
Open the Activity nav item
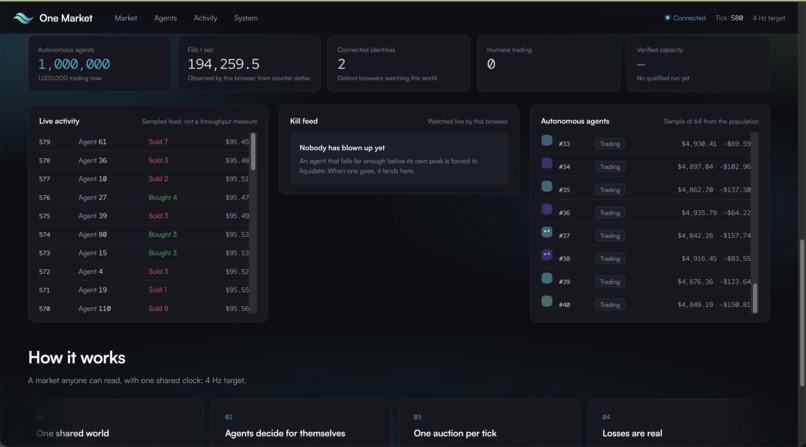205,18
